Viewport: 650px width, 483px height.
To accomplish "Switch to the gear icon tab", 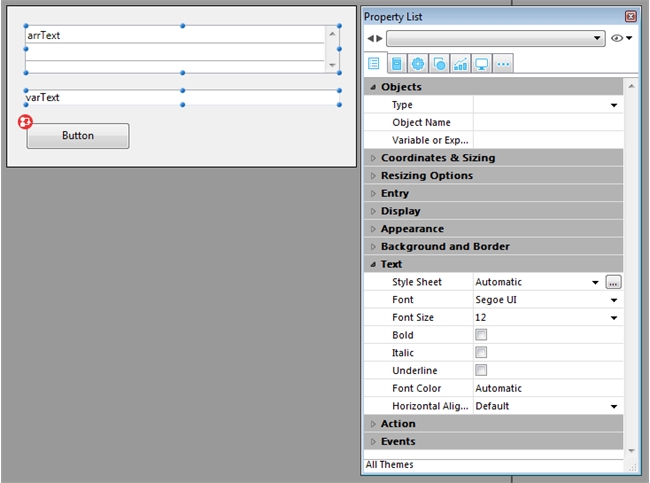I will (x=418, y=63).
